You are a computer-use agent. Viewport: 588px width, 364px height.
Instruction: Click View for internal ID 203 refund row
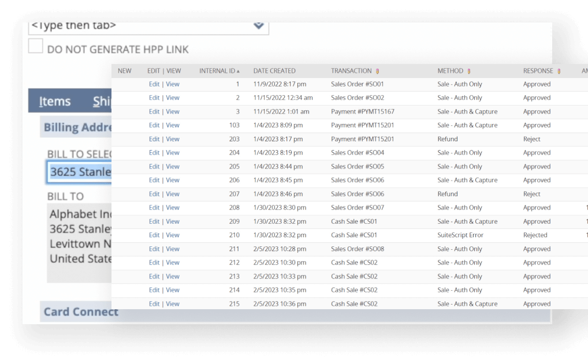coord(173,139)
